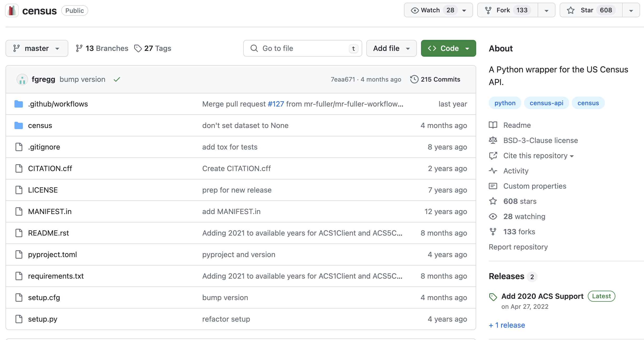The width and height of the screenshot is (644, 340).
Task: Open the fgregg author name link
Action: (43, 79)
